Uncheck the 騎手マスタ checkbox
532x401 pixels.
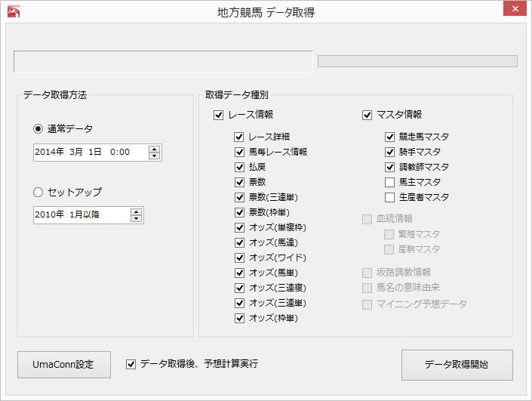[x=389, y=153]
